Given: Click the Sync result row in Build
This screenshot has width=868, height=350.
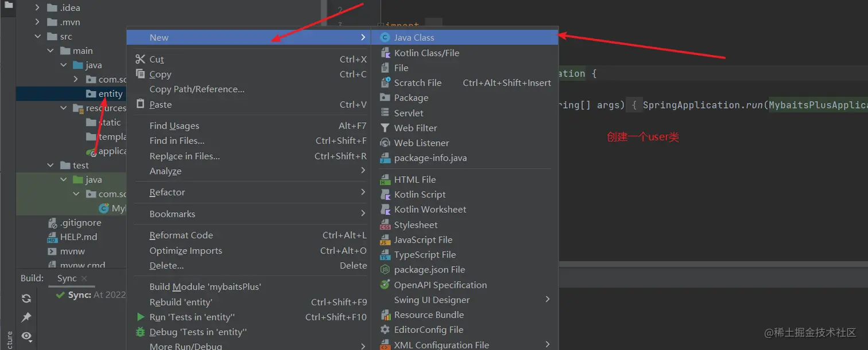Looking at the screenshot, I should click(90, 295).
